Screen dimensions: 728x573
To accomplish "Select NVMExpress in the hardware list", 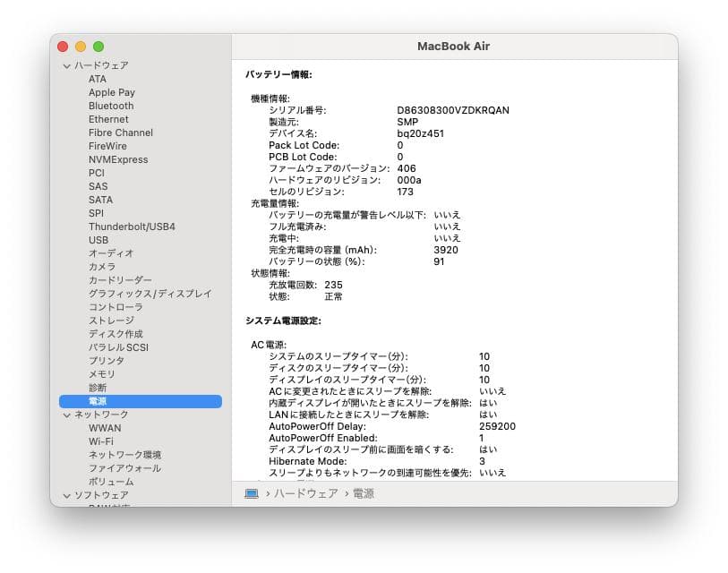I will [117, 159].
